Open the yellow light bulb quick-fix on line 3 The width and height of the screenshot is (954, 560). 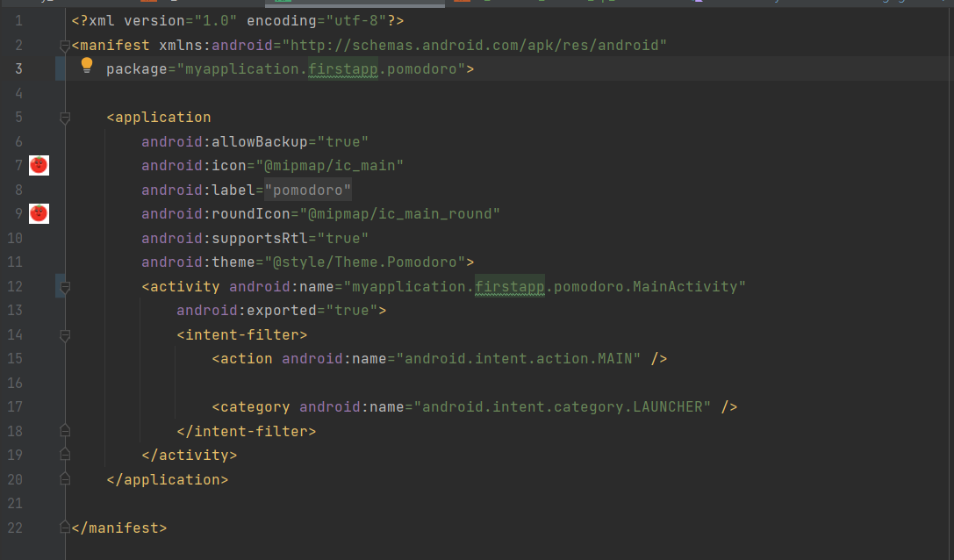coord(87,65)
